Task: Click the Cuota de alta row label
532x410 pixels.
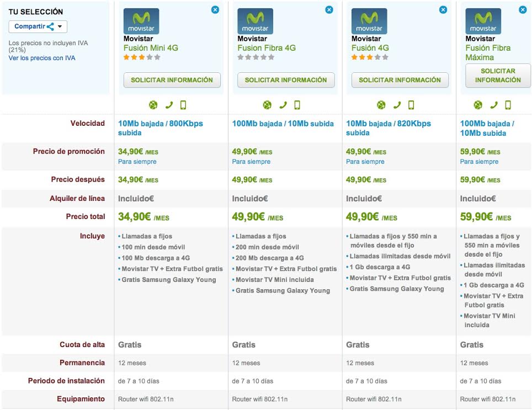Action: 82,344
